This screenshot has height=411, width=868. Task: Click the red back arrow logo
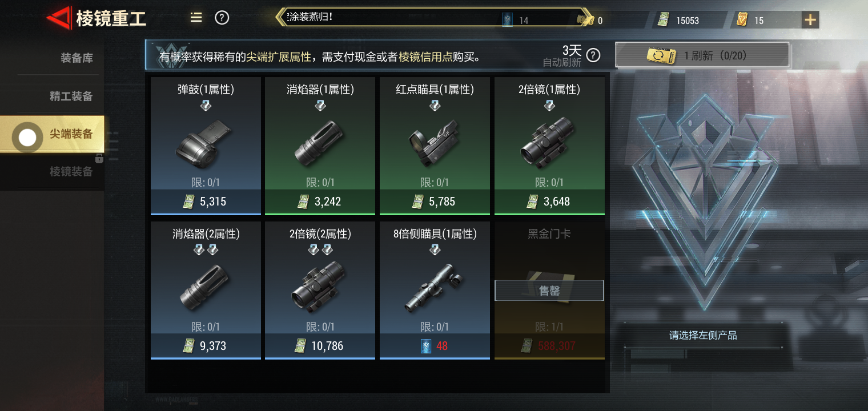click(x=59, y=18)
